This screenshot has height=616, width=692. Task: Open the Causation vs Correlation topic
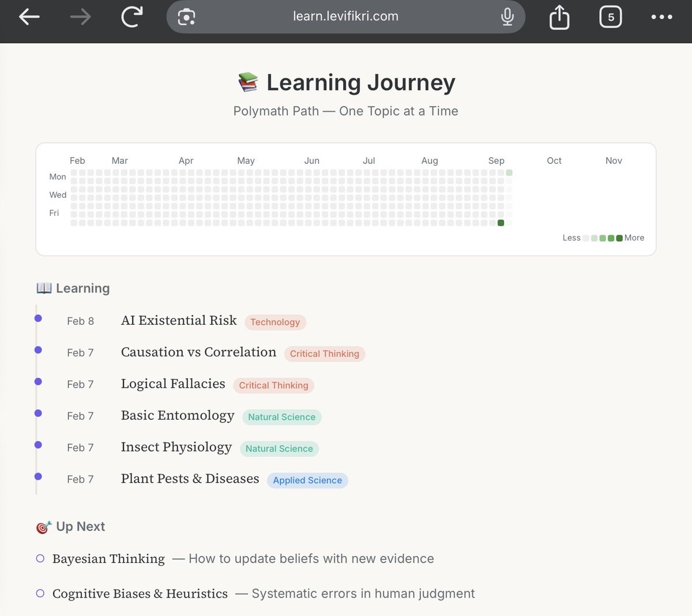pyautogui.click(x=198, y=352)
